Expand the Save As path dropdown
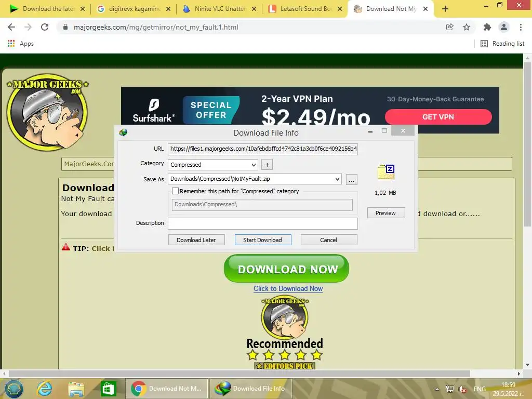 coord(337,179)
